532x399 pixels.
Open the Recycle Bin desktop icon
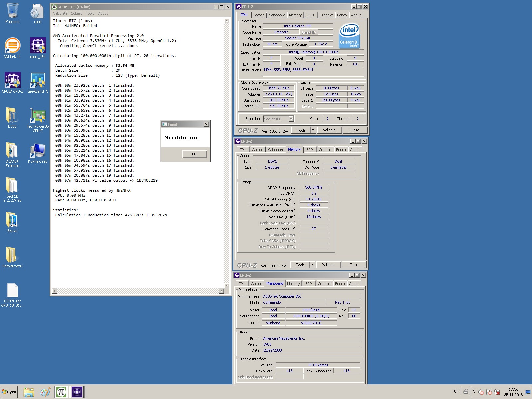[x=12, y=13]
